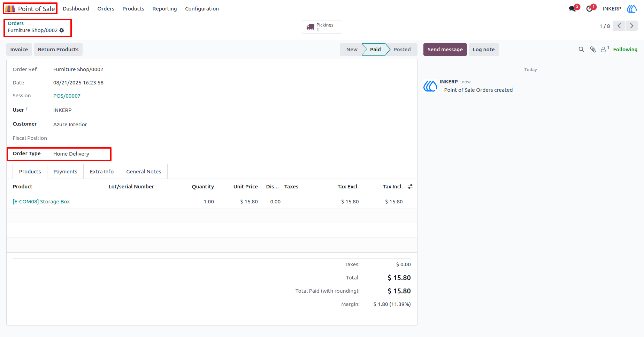This screenshot has width=644, height=337.
Task: Open the Orders menu
Action: pos(106,9)
